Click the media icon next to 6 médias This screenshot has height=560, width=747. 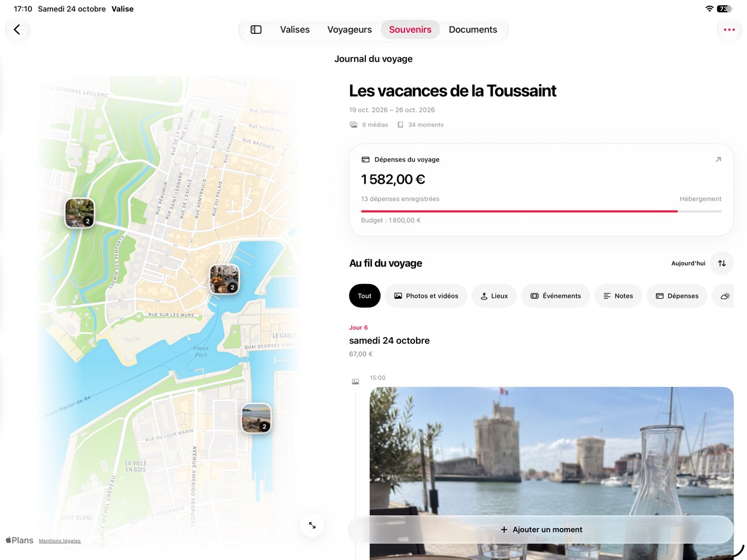pos(354,125)
